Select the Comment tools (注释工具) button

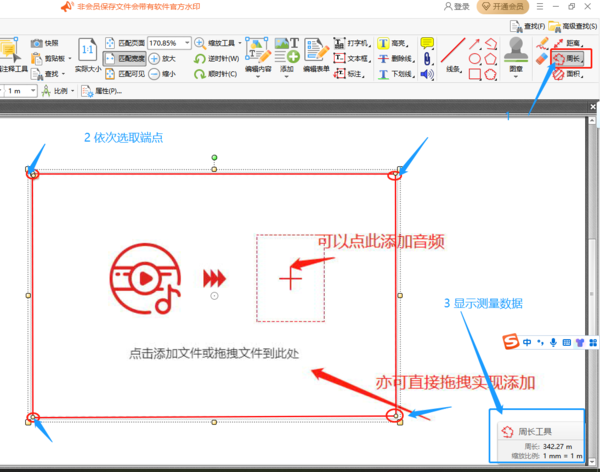[13, 55]
